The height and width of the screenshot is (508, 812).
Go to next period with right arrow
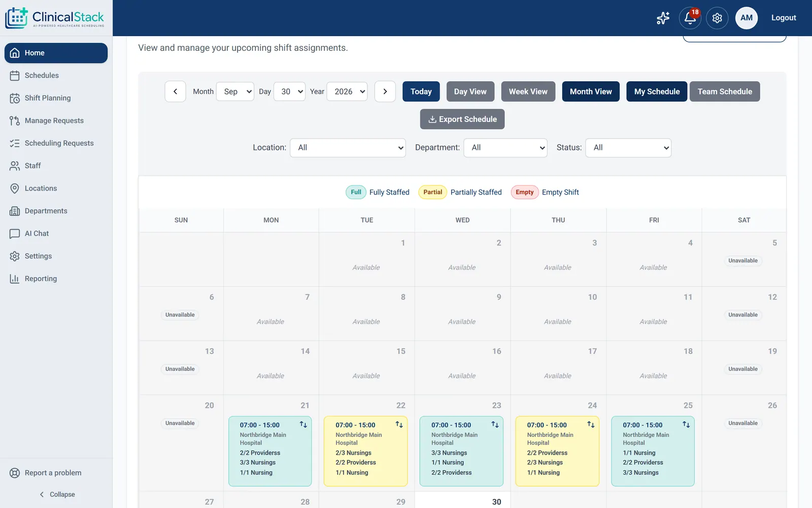click(x=385, y=91)
